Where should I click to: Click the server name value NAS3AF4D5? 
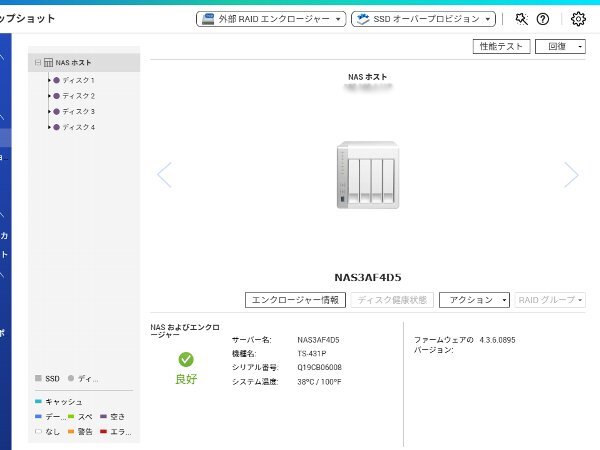point(318,340)
